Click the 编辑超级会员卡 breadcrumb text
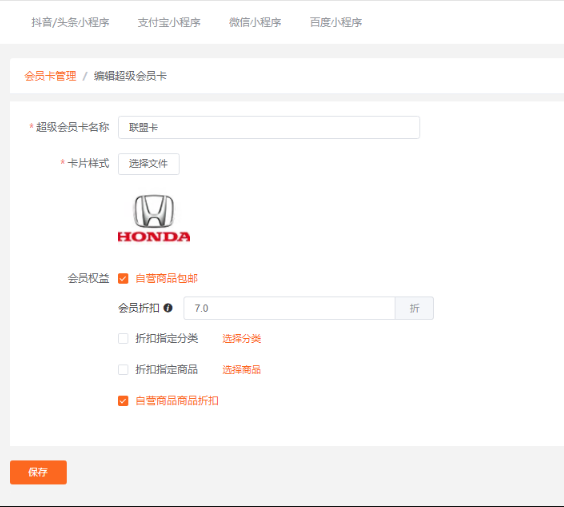The image size is (564, 507). point(130,76)
